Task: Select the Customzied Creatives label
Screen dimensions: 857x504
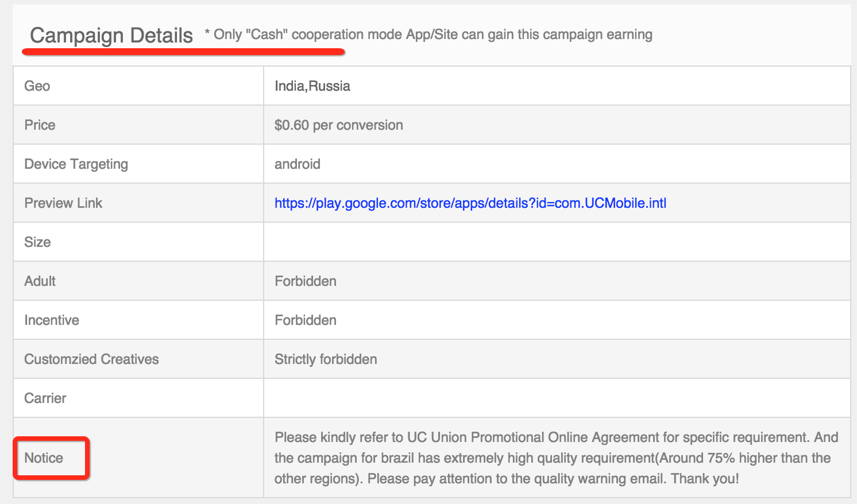Action: 91,359
